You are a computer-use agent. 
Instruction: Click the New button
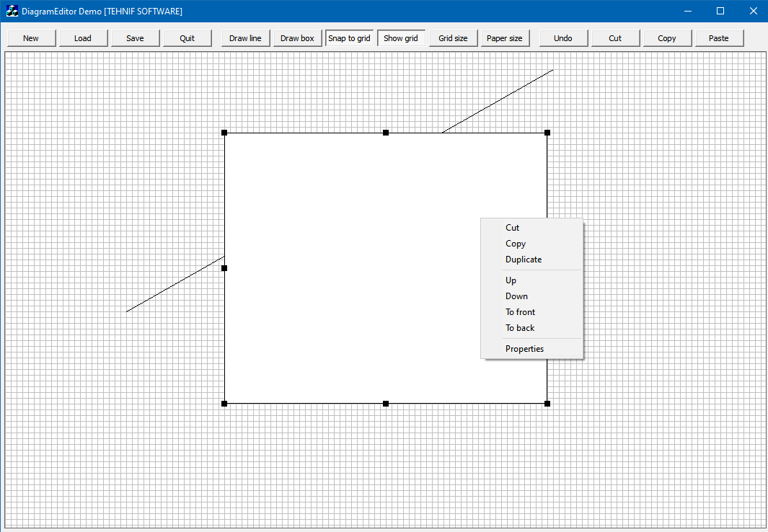pyautogui.click(x=31, y=38)
